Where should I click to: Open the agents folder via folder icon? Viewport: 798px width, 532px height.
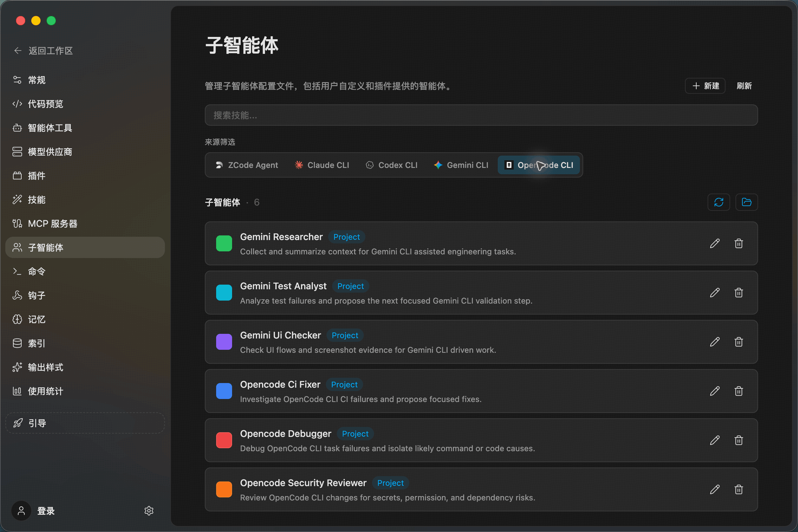click(x=746, y=202)
